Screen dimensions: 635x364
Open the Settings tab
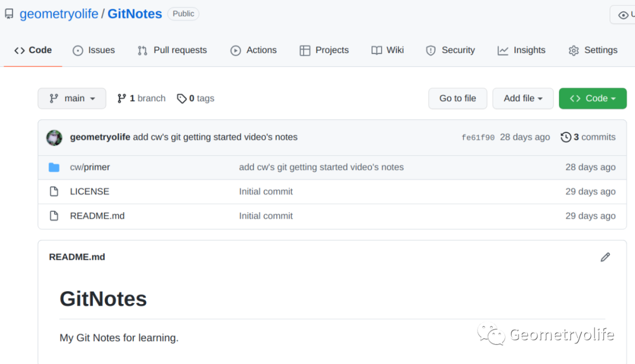(593, 51)
